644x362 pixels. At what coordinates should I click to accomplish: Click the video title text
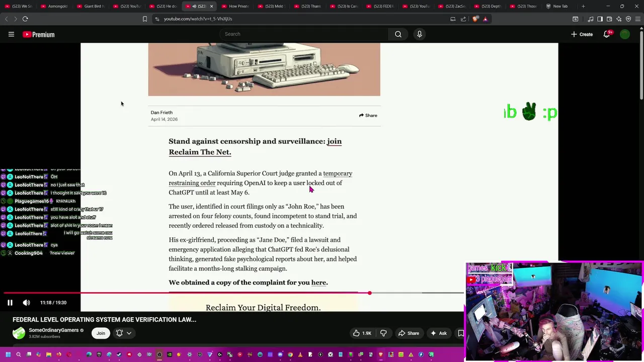[104, 320]
